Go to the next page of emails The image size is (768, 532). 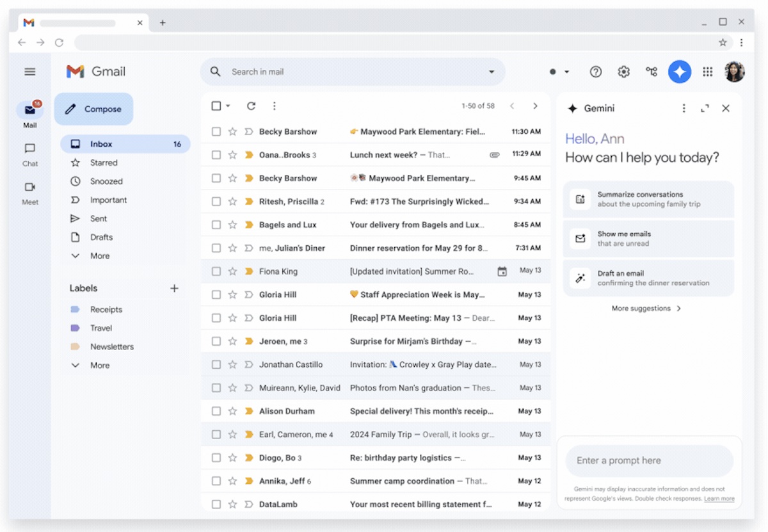coord(535,106)
